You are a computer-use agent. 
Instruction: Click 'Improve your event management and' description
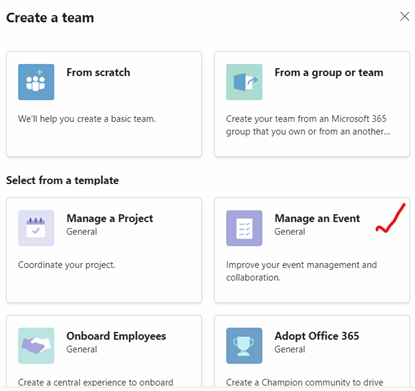tap(301, 265)
